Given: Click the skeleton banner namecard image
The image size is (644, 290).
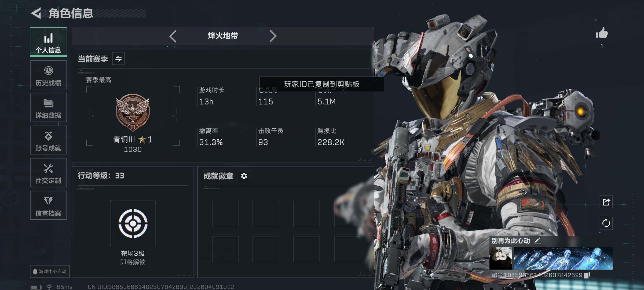Looking at the screenshot, I should (563, 258).
